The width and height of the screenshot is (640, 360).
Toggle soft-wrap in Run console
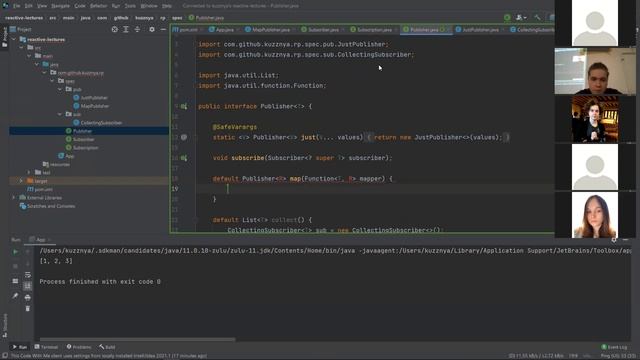tap(27, 275)
